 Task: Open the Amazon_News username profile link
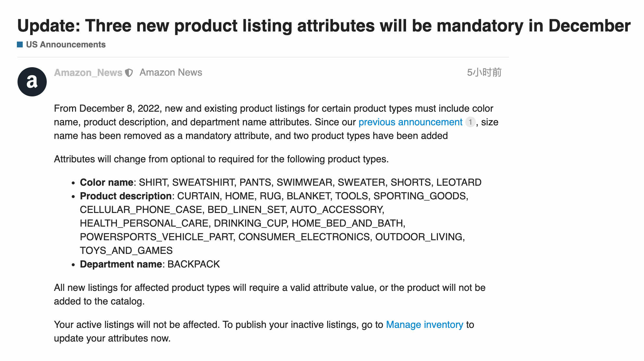[88, 72]
